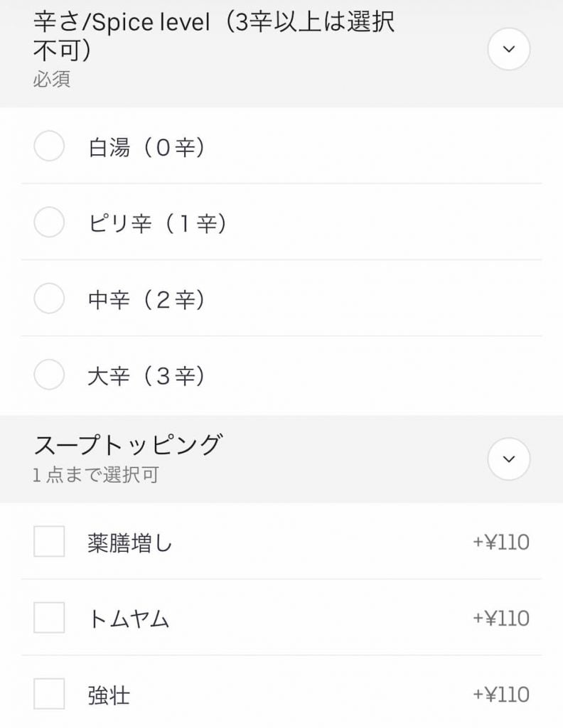Collapse the 辛さ/Spice level section chevron
Screen dimensions: 563x728
(509, 49)
